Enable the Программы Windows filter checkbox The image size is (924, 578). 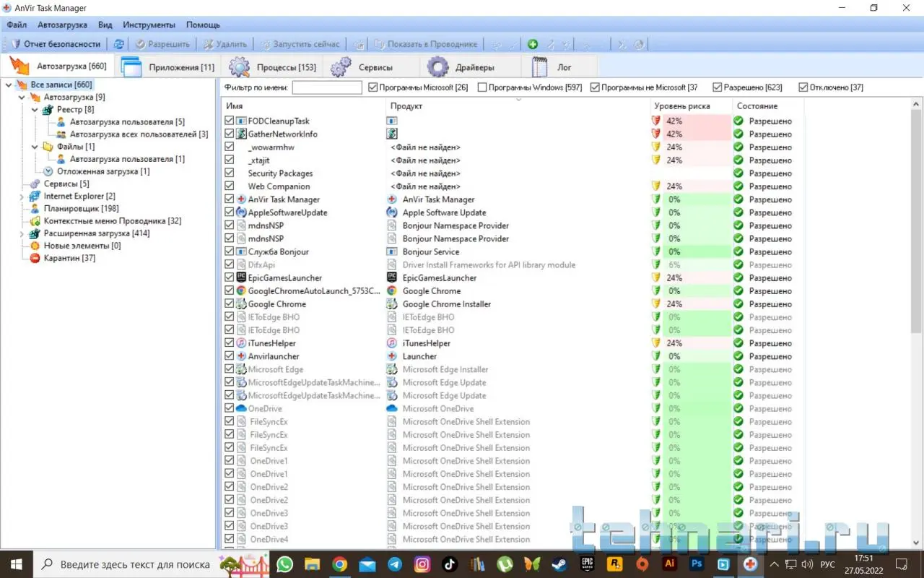[x=482, y=87]
